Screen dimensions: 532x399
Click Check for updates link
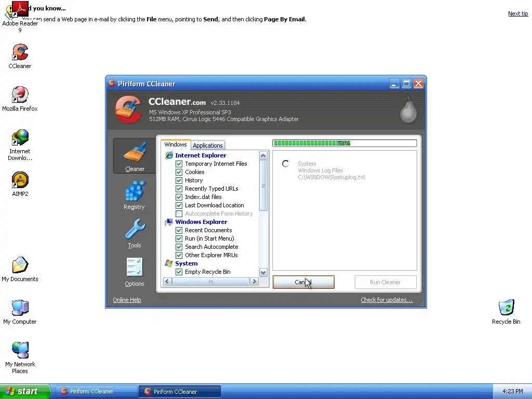387,300
